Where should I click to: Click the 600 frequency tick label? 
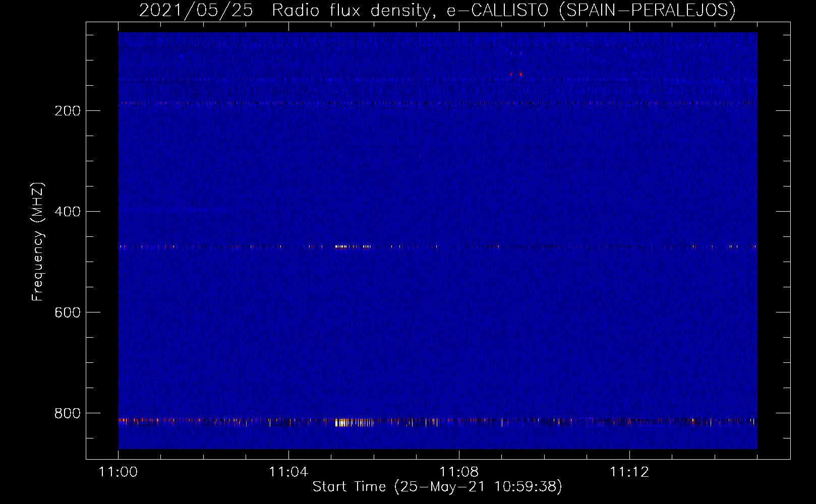click(x=68, y=312)
